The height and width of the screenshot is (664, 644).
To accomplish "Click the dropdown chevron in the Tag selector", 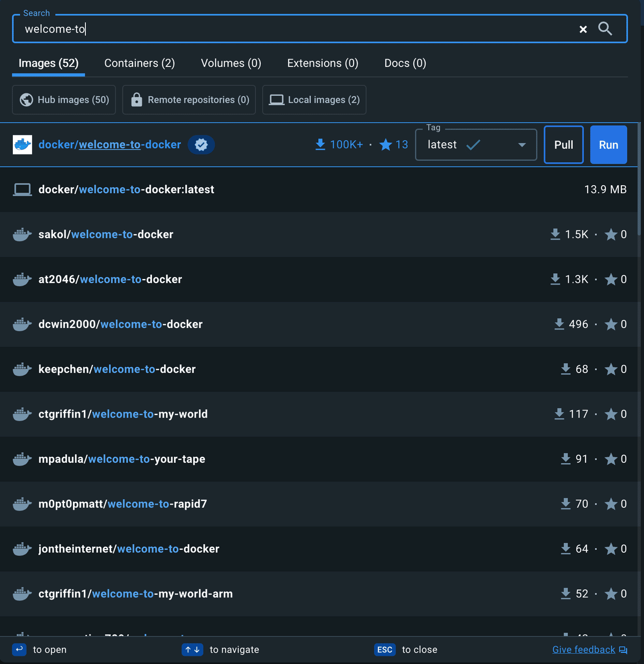I will tap(522, 144).
